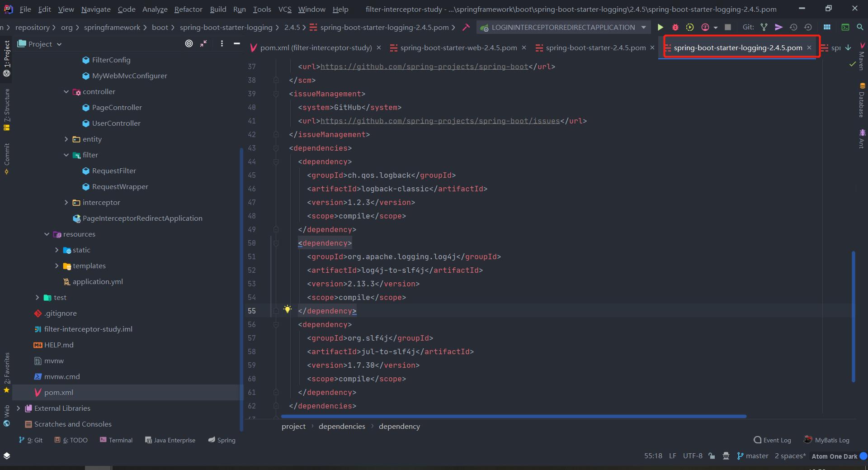
Task: Expand the entity folder
Action: (66, 139)
